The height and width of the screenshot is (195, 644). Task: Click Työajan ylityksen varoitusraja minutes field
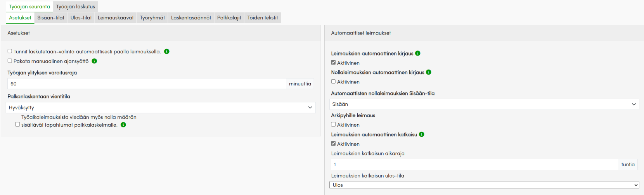point(147,84)
